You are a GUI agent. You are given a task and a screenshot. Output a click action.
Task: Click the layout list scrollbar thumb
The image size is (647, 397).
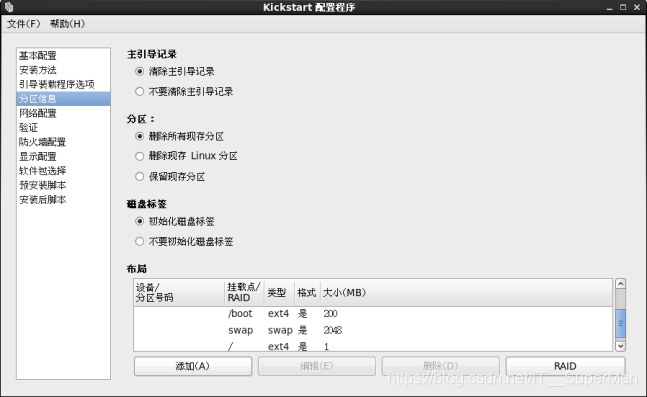point(620,324)
